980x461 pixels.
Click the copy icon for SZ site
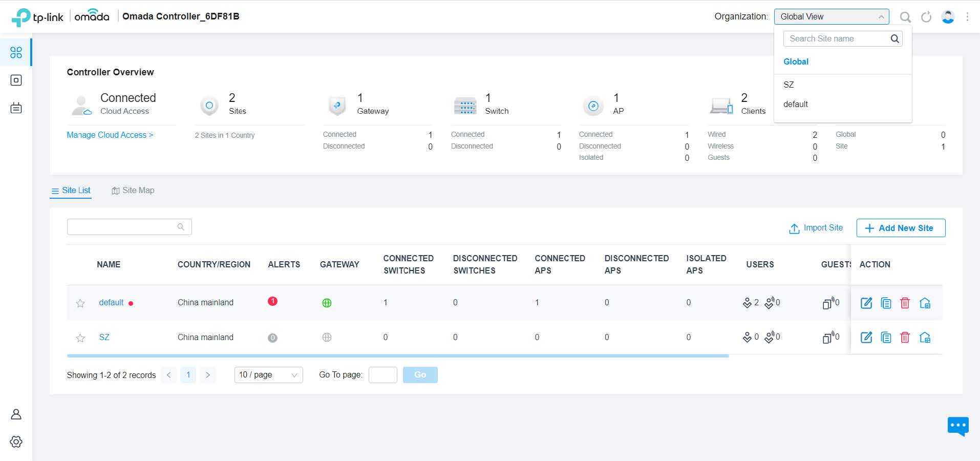click(886, 338)
